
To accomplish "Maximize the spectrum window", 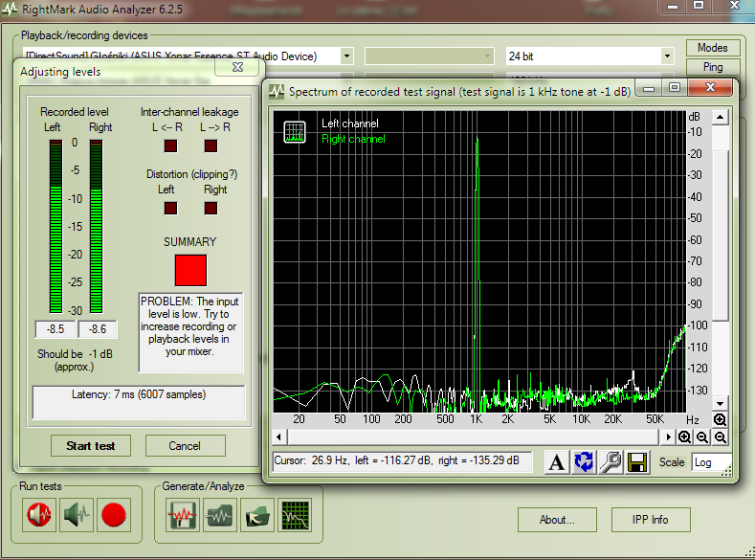I will point(675,87).
